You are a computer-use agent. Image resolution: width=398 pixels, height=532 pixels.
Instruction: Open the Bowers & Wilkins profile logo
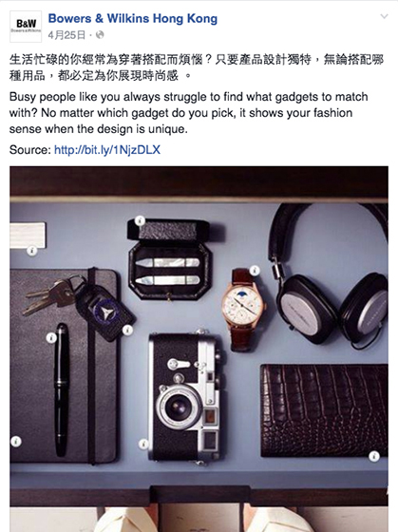click(26, 27)
